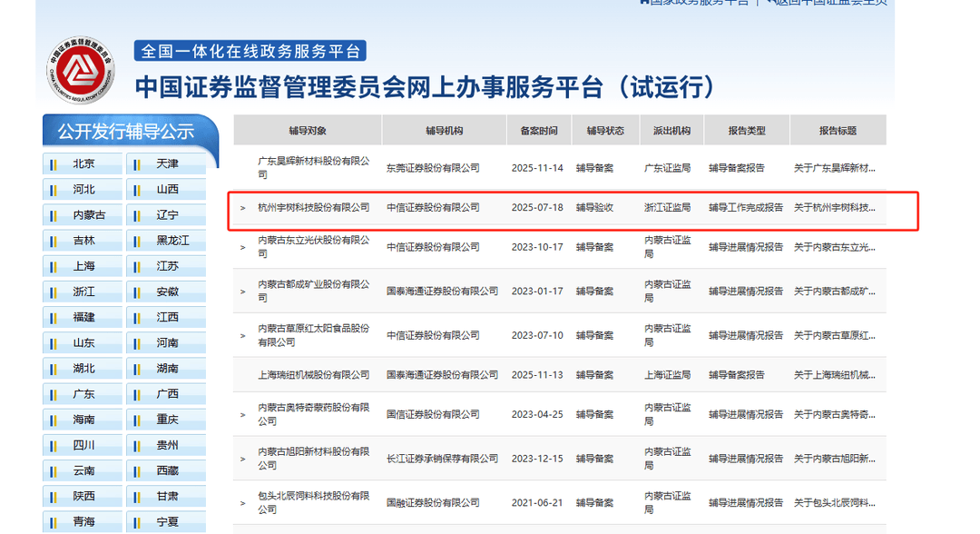
Task: Select 陕西 region entry
Action: [x=83, y=497]
